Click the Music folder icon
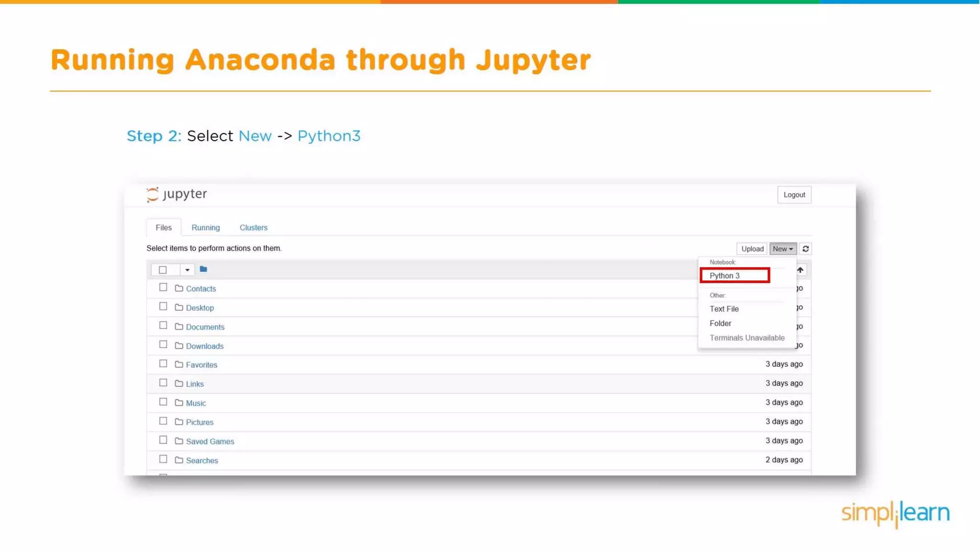This screenshot has width=980, height=551. pyautogui.click(x=179, y=403)
